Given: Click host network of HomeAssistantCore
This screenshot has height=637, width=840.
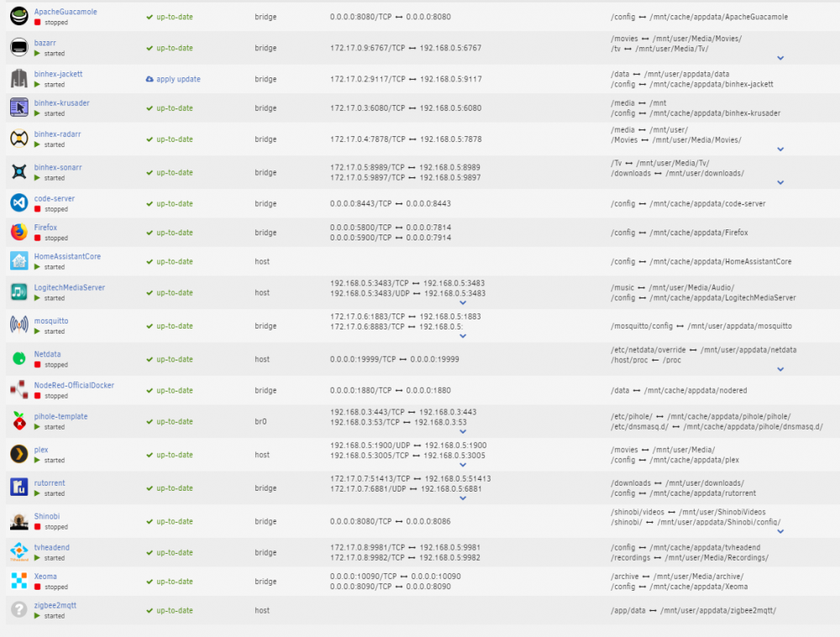Looking at the screenshot, I should click(x=262, y=261).
